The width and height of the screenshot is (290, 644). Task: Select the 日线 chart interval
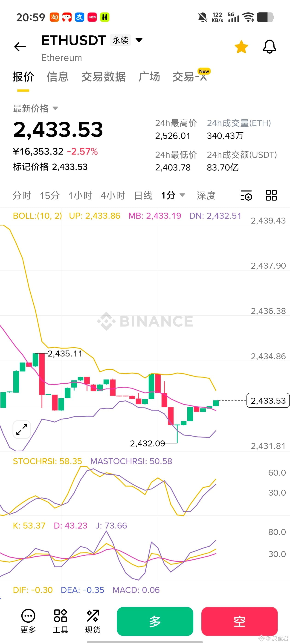[x=143, y=195]
